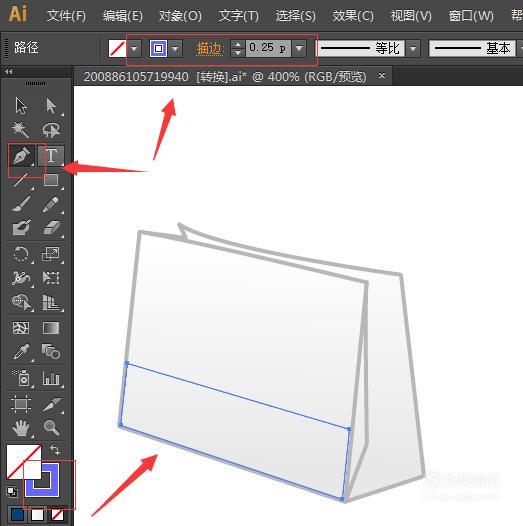Image resolution: width=523 pixels, height=526 pixels.
Task: Select the Hand tool
Action: [x=21, y=428]
